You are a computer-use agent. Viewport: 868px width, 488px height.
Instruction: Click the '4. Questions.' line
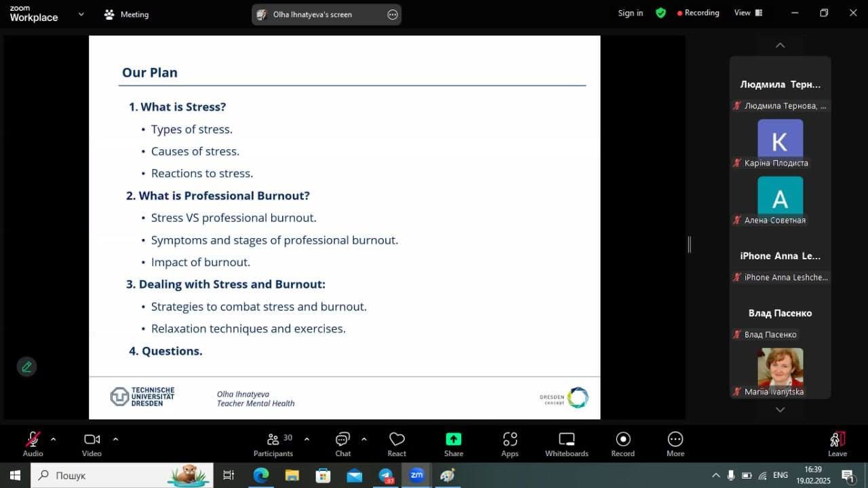166,351
